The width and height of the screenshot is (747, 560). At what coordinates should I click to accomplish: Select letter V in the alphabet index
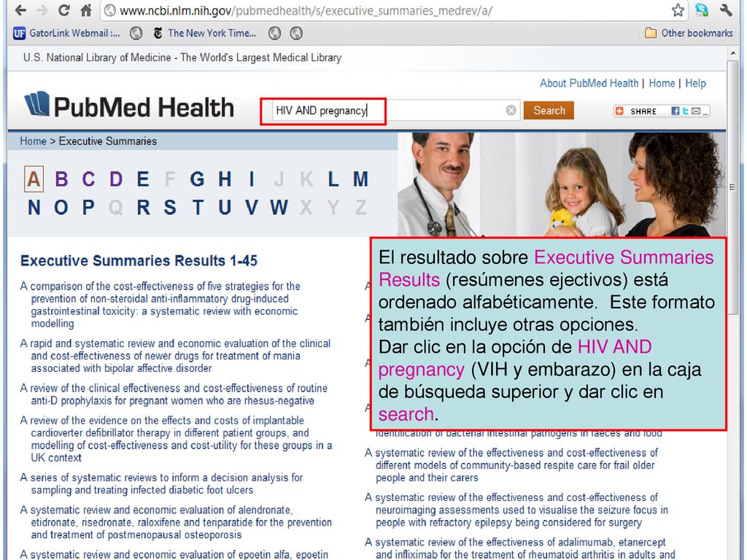[252, 207]
